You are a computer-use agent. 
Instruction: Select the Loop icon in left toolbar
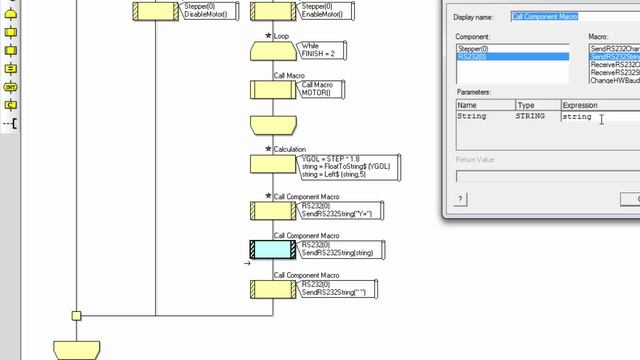[x=11, y=14]
